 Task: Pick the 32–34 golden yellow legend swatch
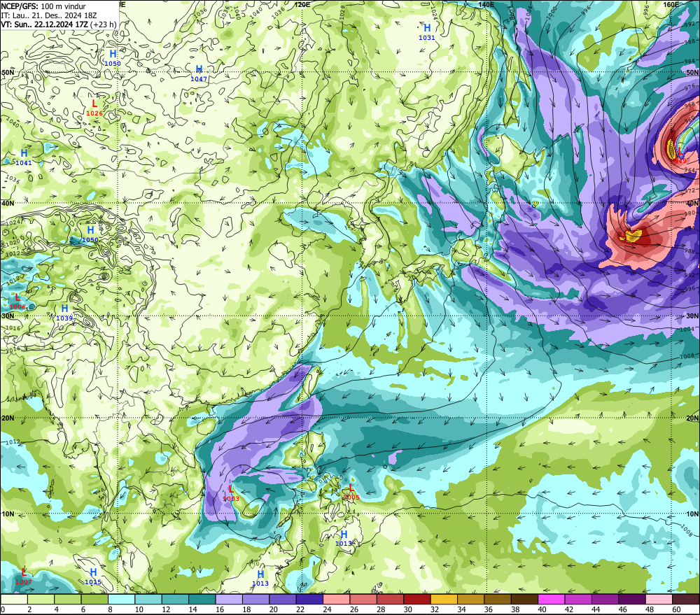pyautogui.click(x=444, y=599)
